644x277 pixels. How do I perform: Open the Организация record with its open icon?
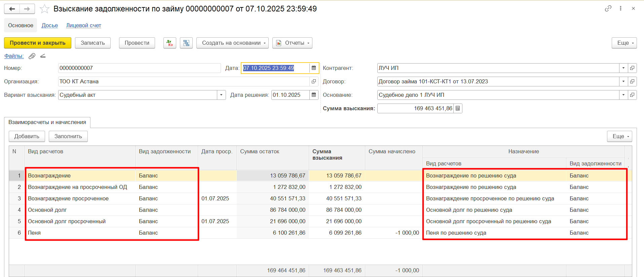click(314, 81)
